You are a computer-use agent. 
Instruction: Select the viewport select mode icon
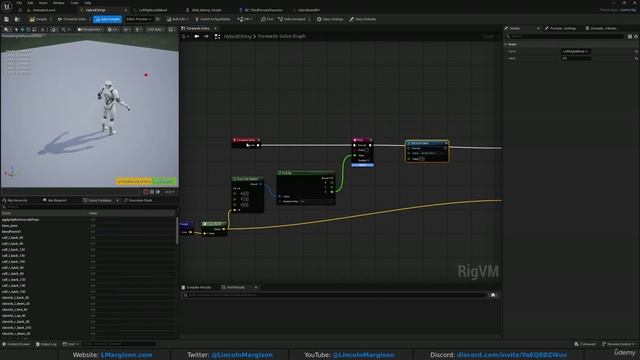(16, 29)
